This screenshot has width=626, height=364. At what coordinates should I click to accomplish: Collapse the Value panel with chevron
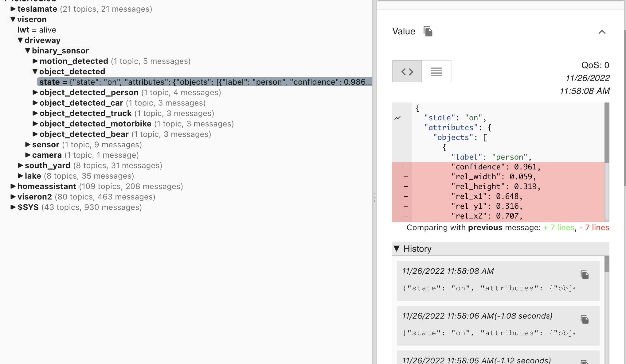(602, 32)
